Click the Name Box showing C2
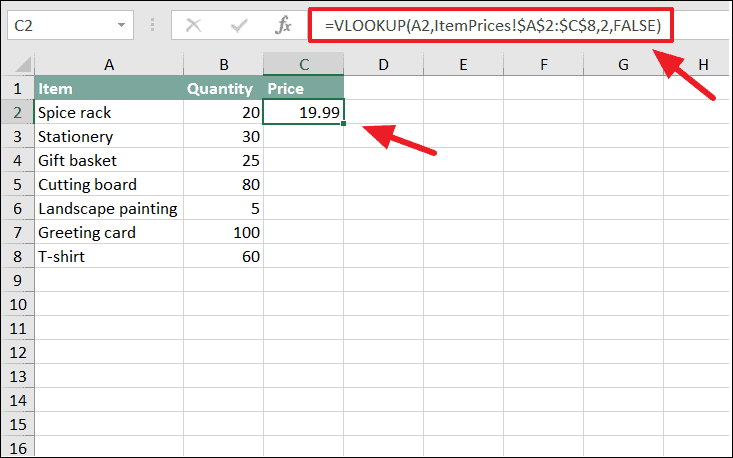733x458 pixels. coord(70,25)
